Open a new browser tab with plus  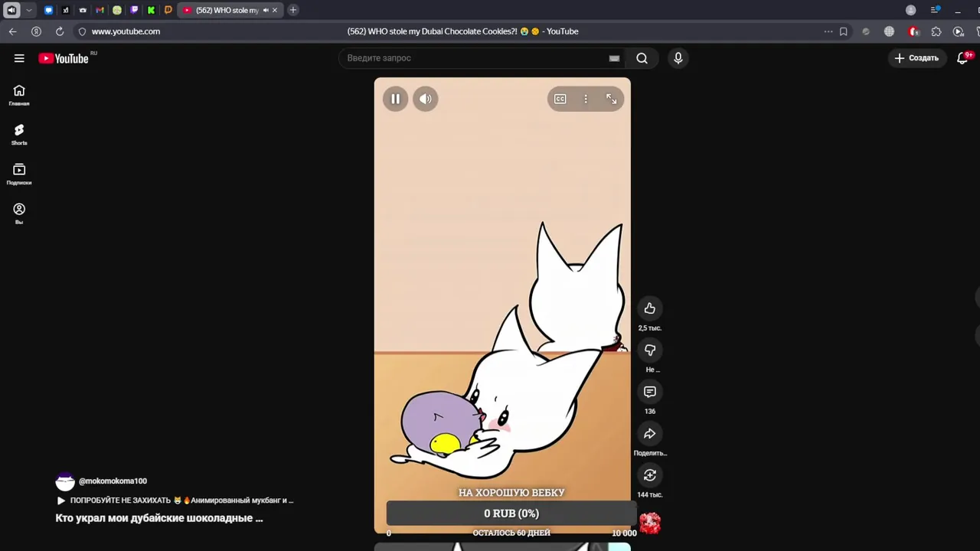pyautogui.click(x=293, y=10)
